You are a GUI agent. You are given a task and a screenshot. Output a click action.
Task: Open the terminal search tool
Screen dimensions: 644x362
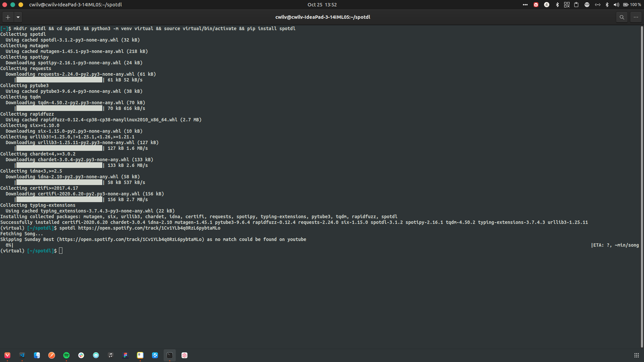[622, 17]
